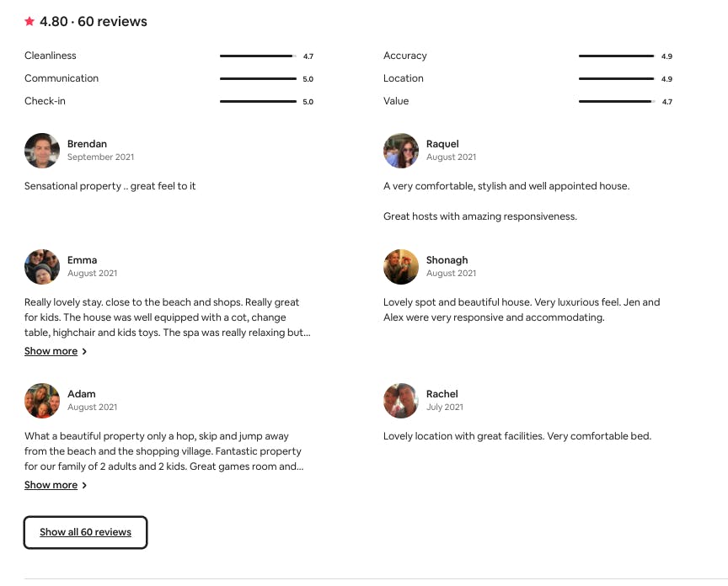Screen dimensions: 728x586
Task: Click the 4.80 · 60 reviews heading
Action: pyautogui.click(x=93, y=22)
